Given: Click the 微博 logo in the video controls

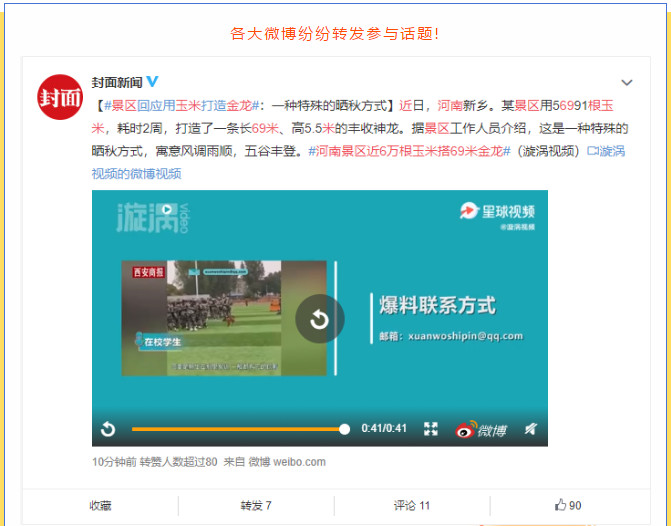Looking at the screenshot, I should click(480, 429).
